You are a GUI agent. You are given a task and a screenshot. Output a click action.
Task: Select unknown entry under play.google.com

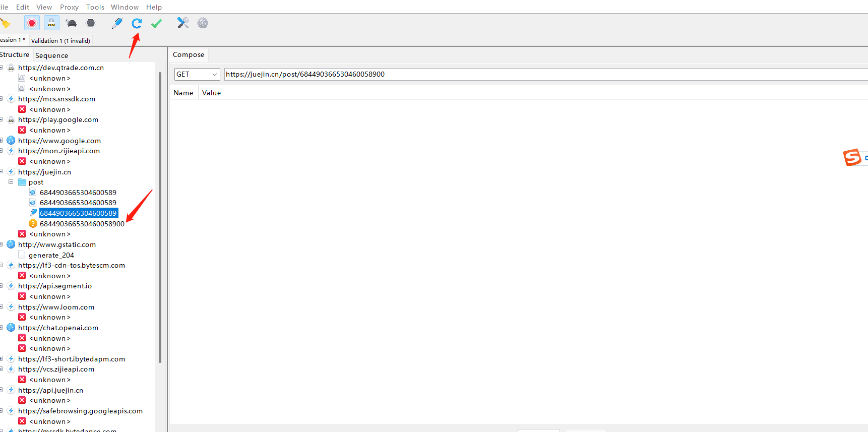(x=49, y=130)
